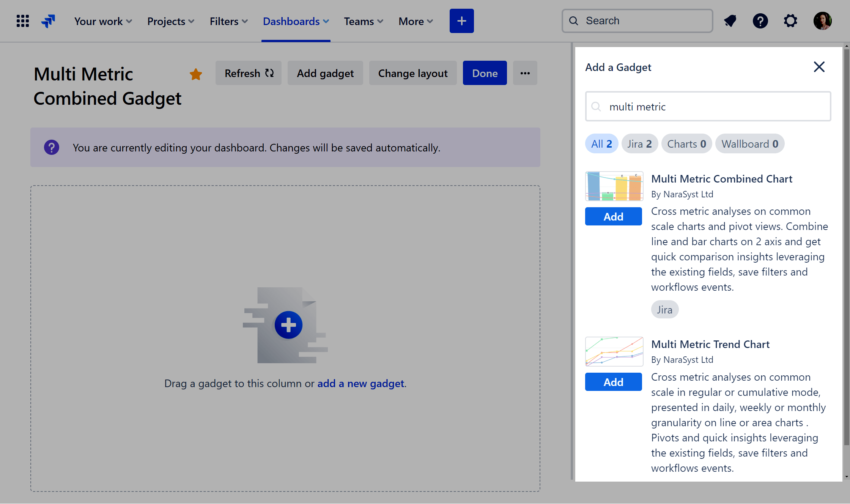Screen dimensions: 850x504
Task: Open the dashboard more actions ellipsis
Action: (x=525, y=73)
